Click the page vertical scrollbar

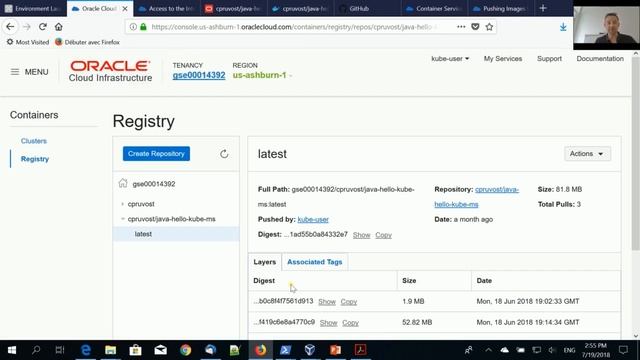click(x=636, y=153)
